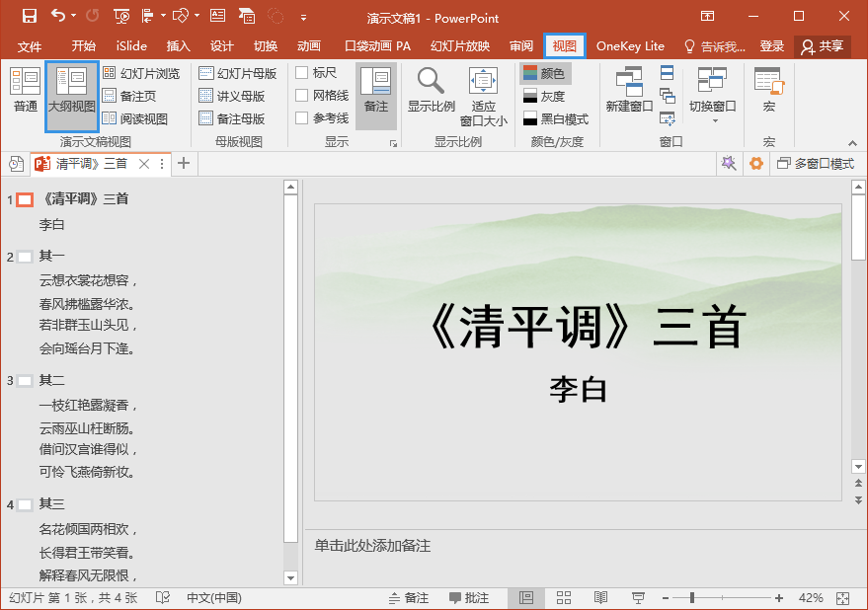
Task: Enable the Guides (参考线) checkbox
Action: pyautogui.click(x=302, y=117)
